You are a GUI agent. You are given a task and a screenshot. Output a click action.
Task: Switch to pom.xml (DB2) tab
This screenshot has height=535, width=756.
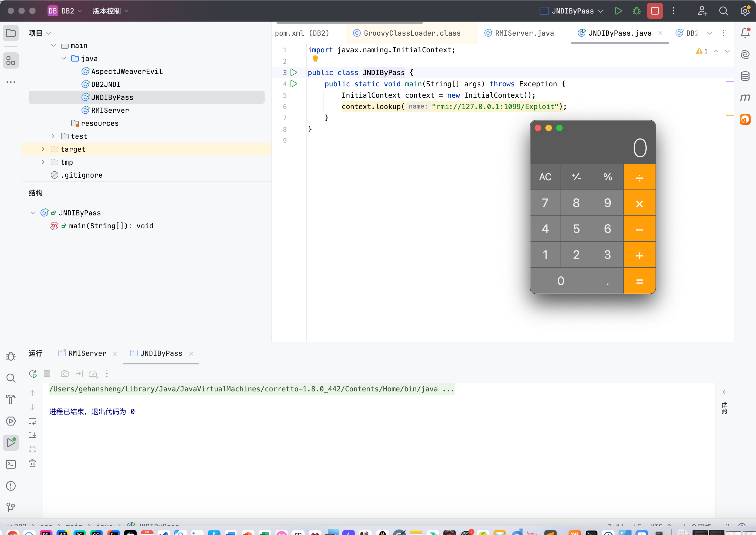(302, 33)
